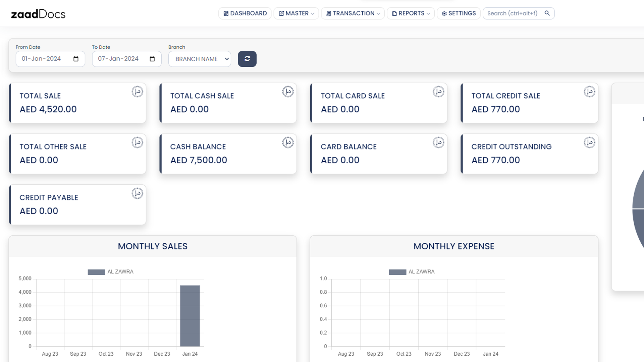Expand the Master dropdown menu
This screenshot has width=644, height=362.
[x=296, y=13]
